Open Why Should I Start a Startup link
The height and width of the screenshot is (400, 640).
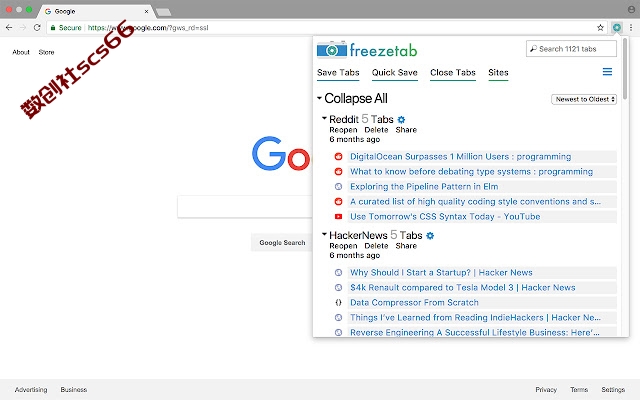coord(441,272)
